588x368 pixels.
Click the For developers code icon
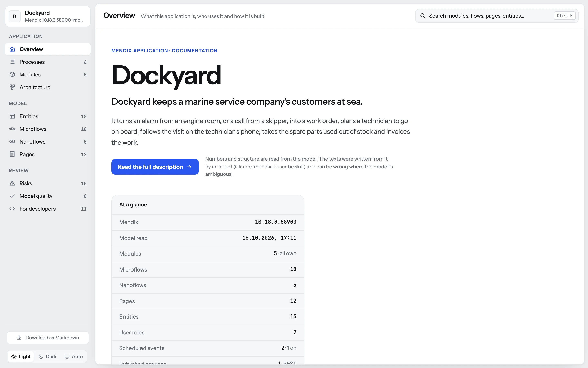pos(12,209)
